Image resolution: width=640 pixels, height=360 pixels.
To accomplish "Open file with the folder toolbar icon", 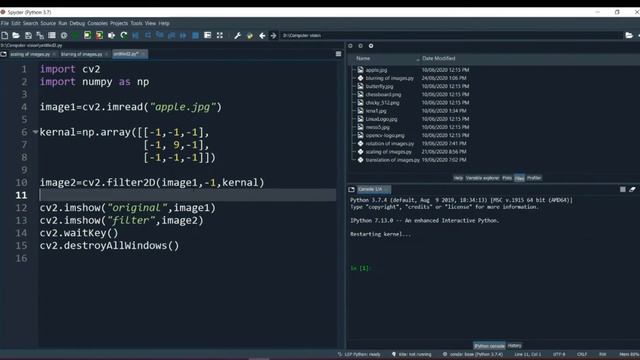I will coord(16,36).
